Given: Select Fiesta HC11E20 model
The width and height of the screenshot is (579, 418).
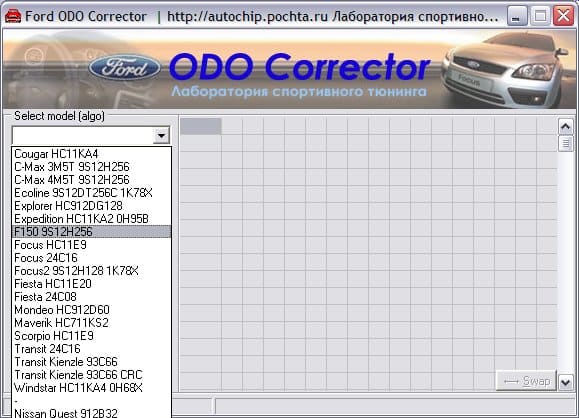Looking at the screenshot, I should point(92,284).
